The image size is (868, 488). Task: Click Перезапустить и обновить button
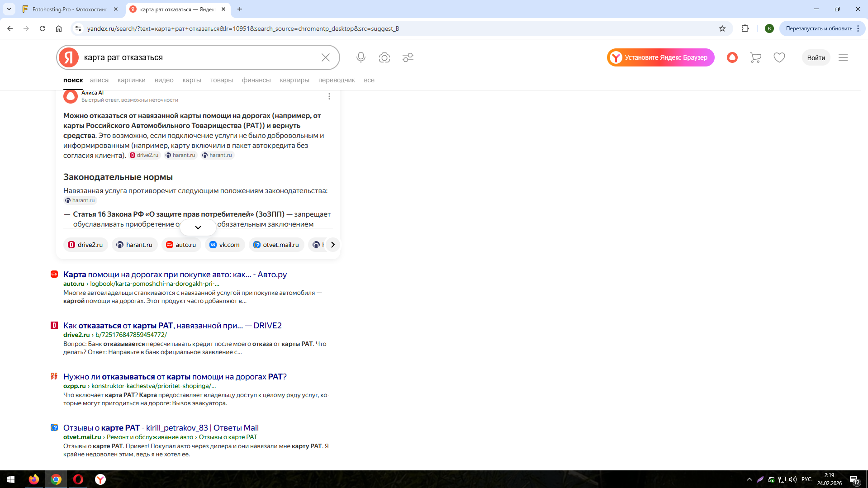pos(819,28)
